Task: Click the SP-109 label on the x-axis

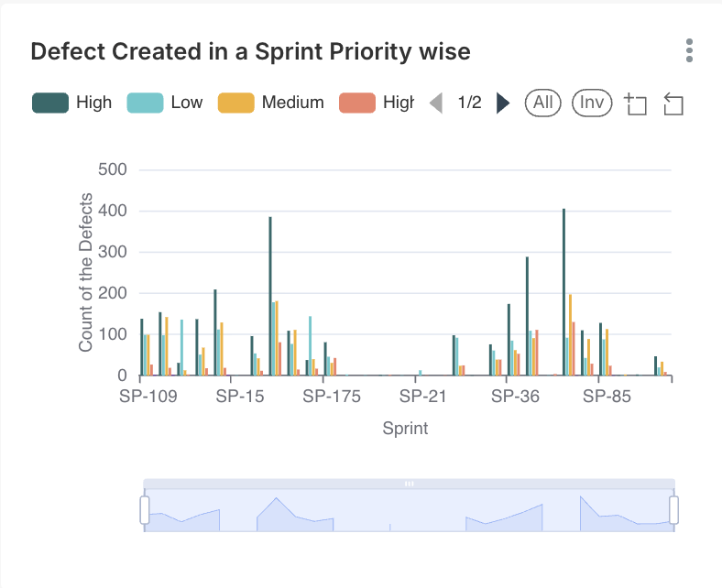Action: click(x=148, y=397)
